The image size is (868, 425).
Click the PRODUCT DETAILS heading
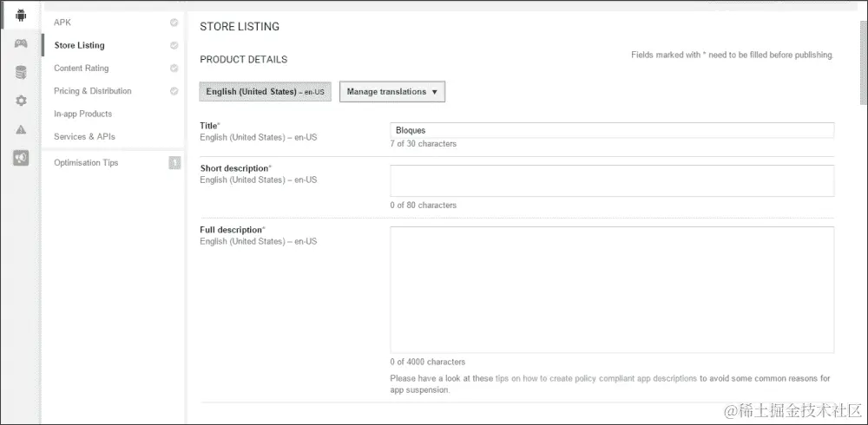[x=244, y=59]
